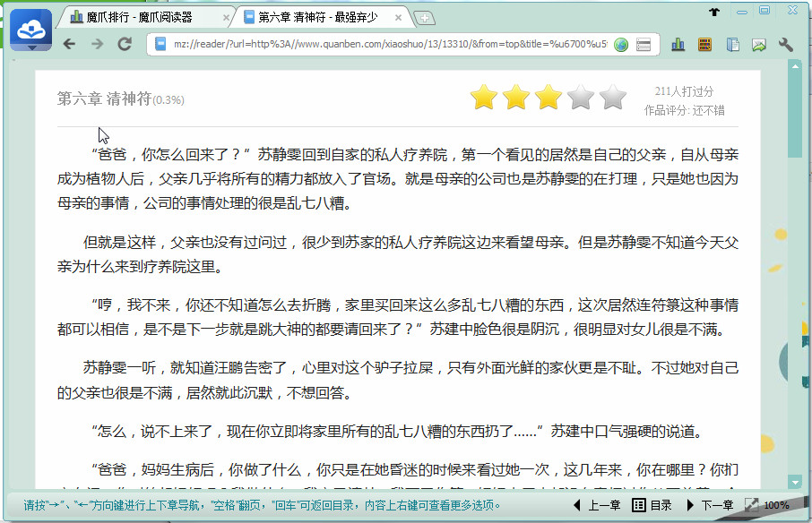
Task: Open the 目录 table of contents
Action: 652,506
